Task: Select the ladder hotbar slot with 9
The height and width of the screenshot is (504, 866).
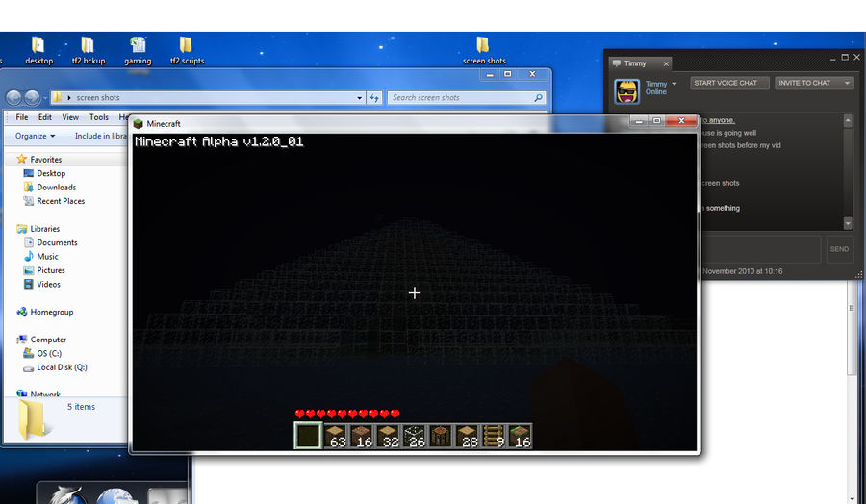Action: coord(494,436)
